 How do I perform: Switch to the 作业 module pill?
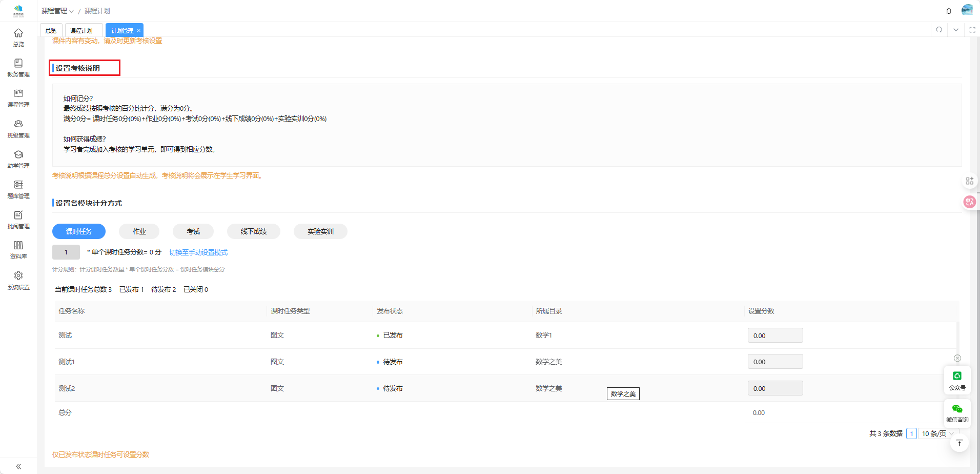coord(139,231)
